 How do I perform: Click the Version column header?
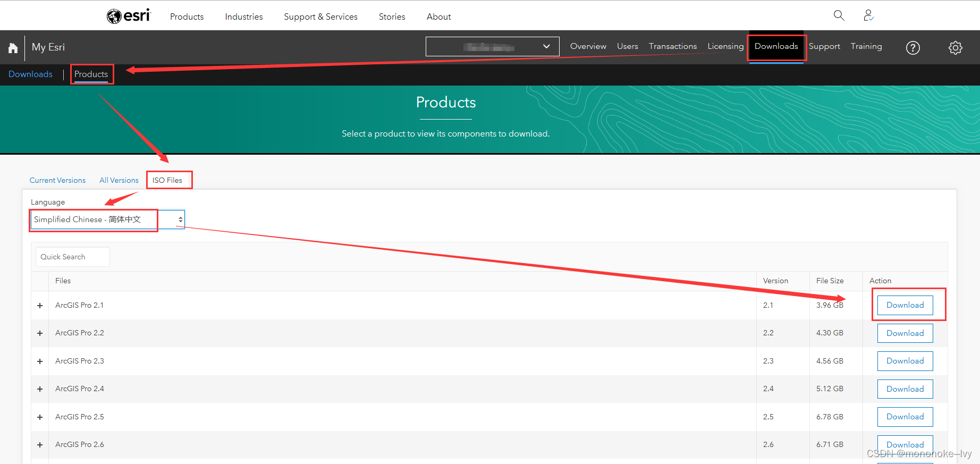(775, 281)
